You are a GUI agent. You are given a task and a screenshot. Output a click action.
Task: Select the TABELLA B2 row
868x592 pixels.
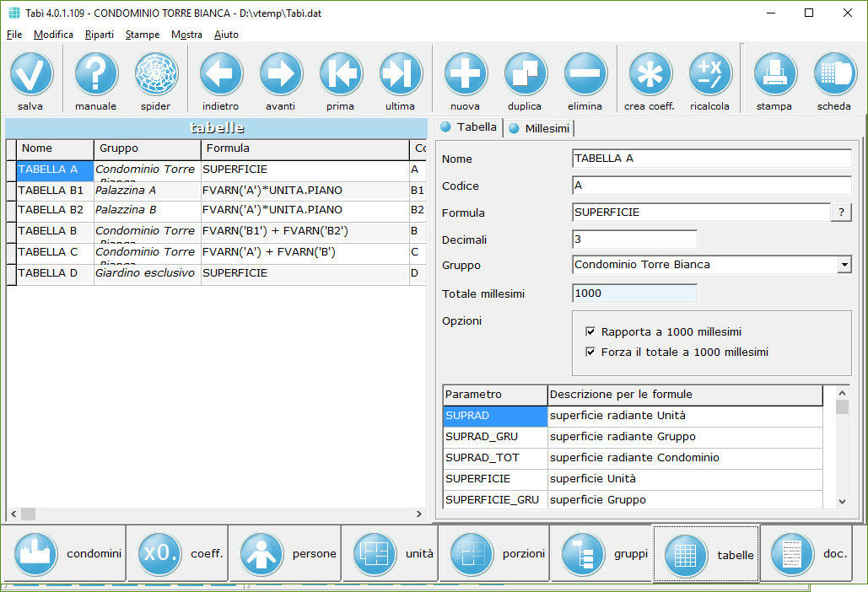(51, 210)
